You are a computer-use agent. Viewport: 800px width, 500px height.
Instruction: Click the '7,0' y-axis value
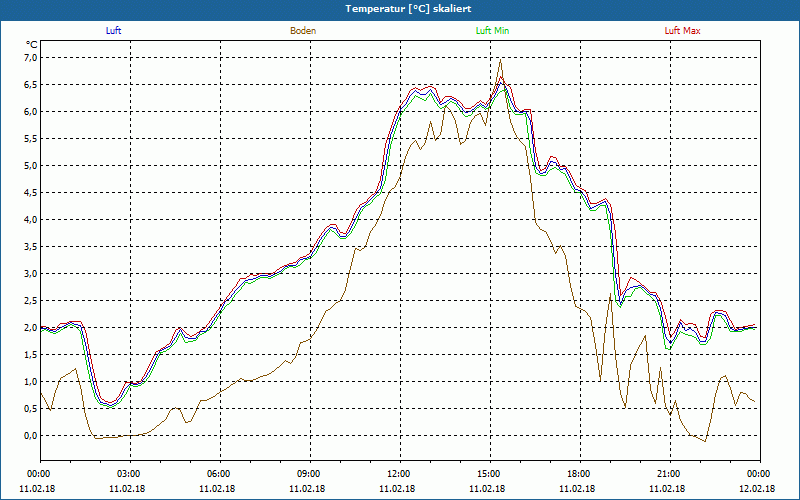pos(31,58)
